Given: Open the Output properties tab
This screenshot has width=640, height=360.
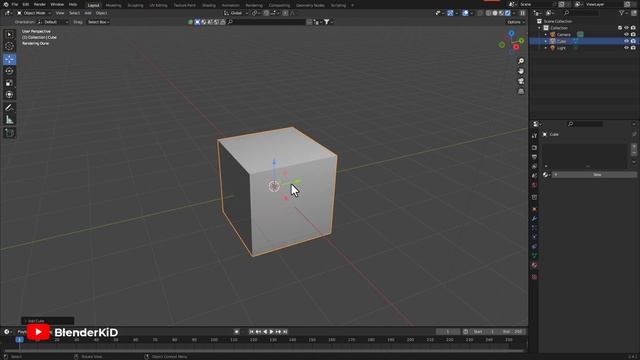Looking at the screenshot, I should [x=534, y=157].
